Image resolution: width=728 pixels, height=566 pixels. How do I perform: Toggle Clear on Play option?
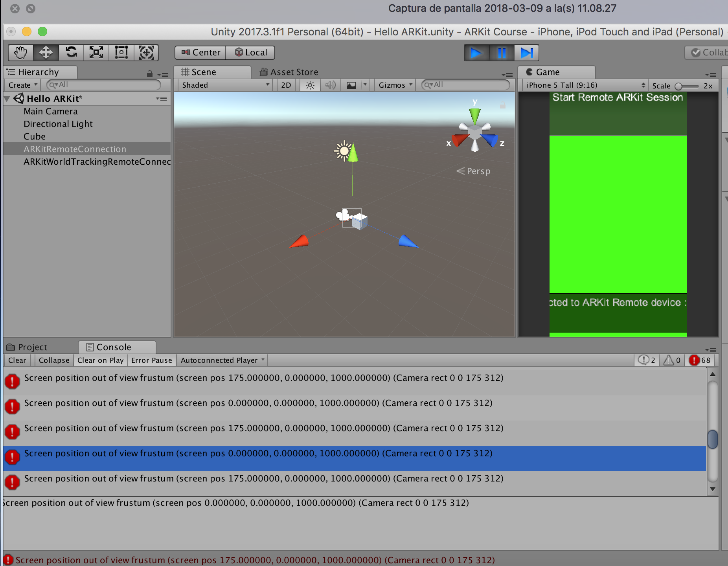click(x=101, y=360)
